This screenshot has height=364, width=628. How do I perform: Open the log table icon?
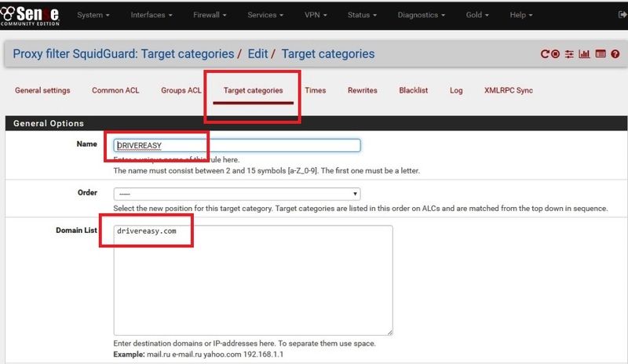[601, 53]
